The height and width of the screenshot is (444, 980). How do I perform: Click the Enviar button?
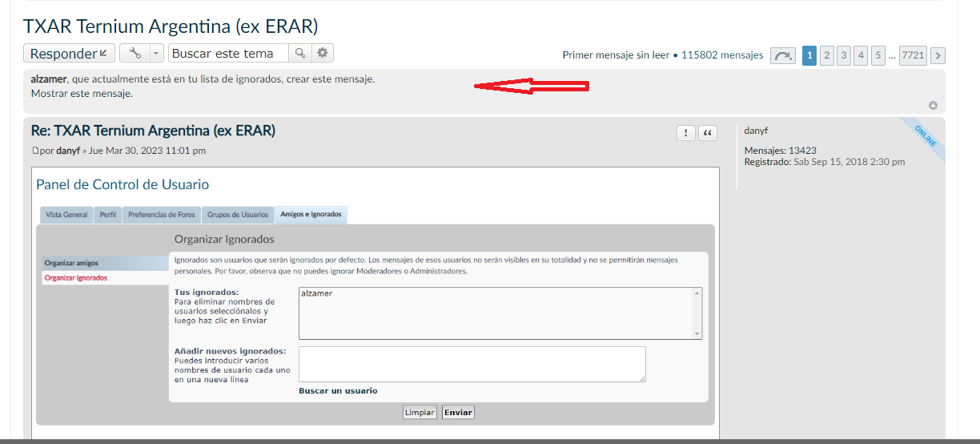459,413
